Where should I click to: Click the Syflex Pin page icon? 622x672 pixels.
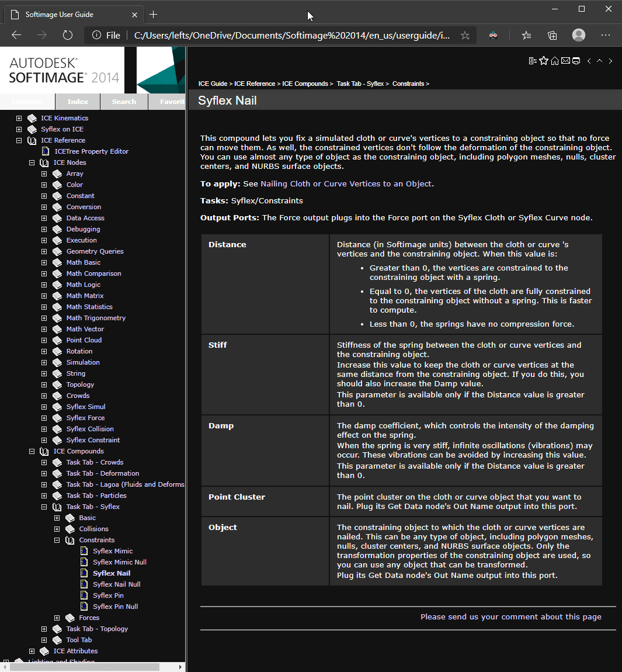(x=84, y=595)
